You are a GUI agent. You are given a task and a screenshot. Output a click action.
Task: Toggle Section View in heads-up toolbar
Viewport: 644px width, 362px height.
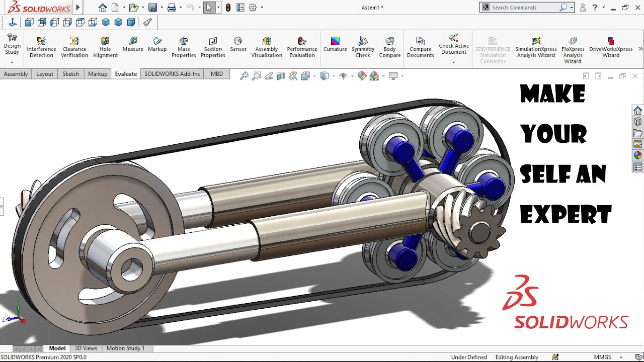[281, 76]
